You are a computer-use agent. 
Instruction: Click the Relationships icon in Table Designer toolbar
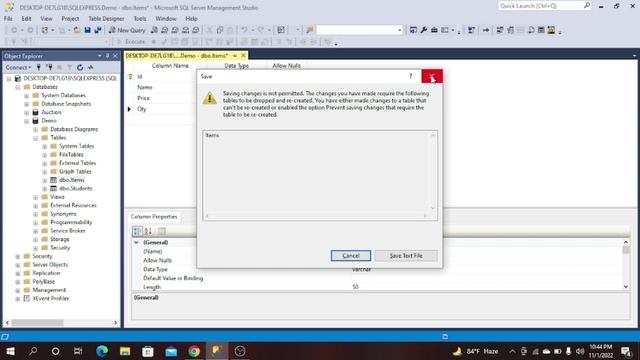tap(500, 30)
